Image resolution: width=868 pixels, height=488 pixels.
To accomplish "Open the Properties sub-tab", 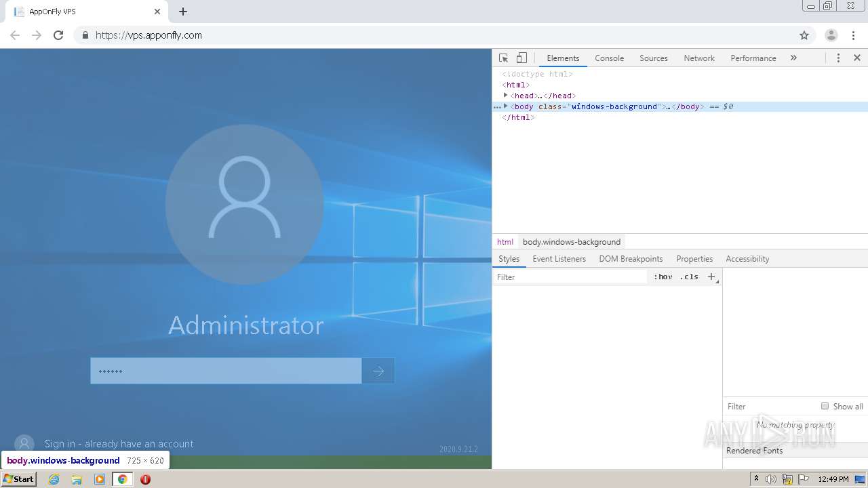I will point(694,259).
